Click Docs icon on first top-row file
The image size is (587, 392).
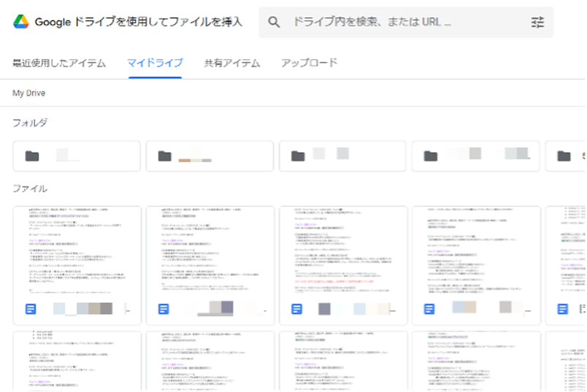coord(31,309)
